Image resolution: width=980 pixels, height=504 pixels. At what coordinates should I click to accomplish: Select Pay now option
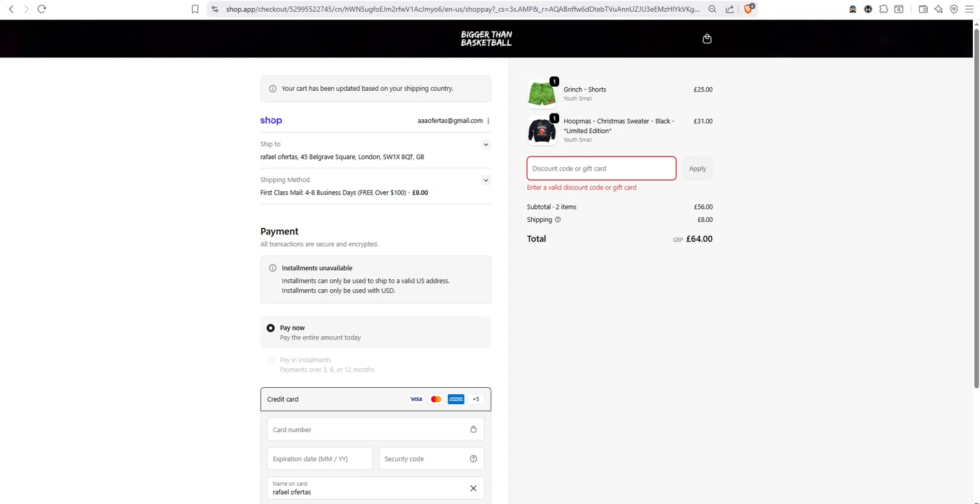[x=270, y=328]
